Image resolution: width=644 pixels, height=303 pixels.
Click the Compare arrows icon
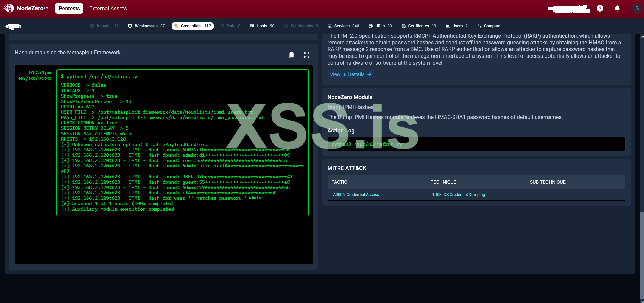tap(479, 26)
